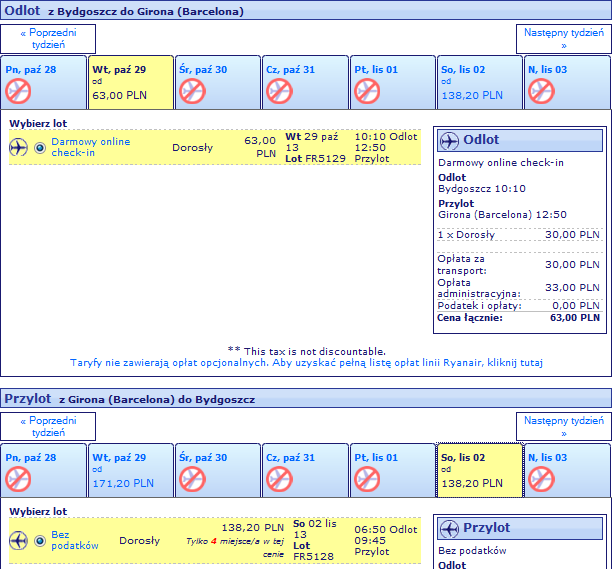Click 1 x Dorosły 30,00 PLN line
The width and height of the screenshot is (612, 569).
(518, 235)
